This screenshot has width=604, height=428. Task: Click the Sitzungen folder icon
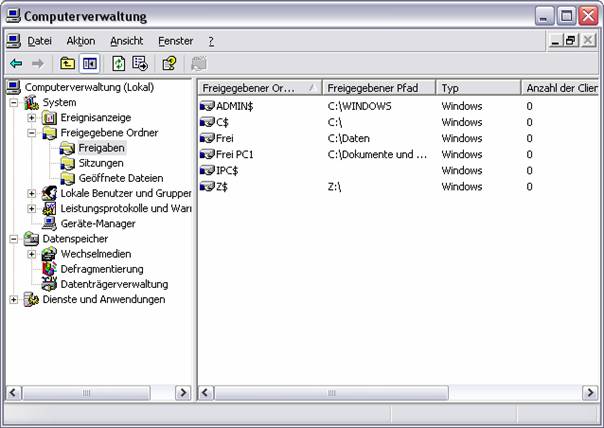tap(67, 163)
